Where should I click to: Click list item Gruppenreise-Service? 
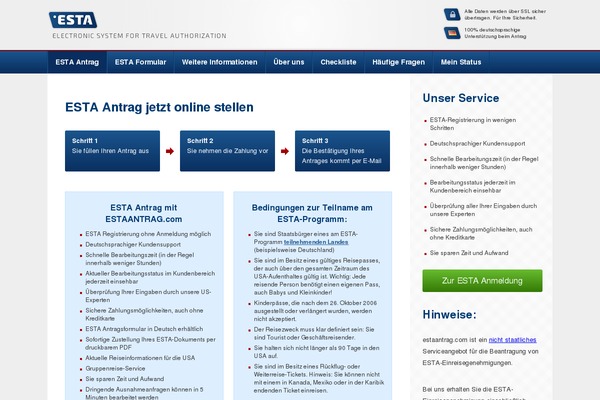tap(115, 368)
